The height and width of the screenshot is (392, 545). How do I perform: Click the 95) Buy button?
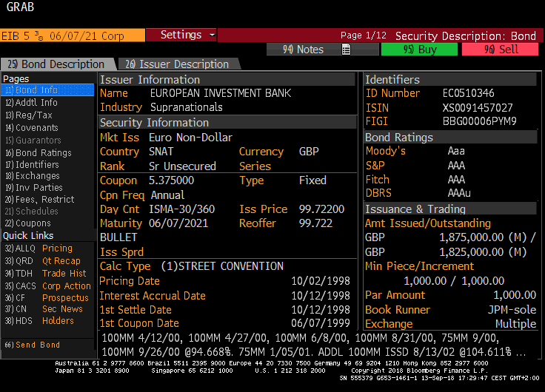pyautogui.click(x=420, y=50)
